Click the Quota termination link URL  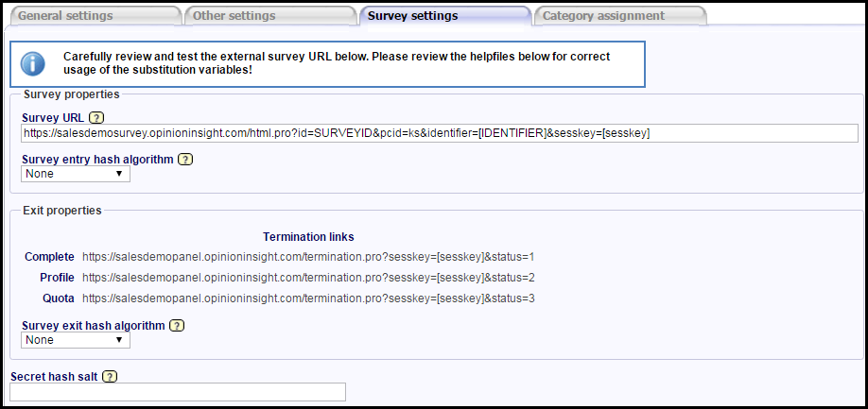click(308, 298)
